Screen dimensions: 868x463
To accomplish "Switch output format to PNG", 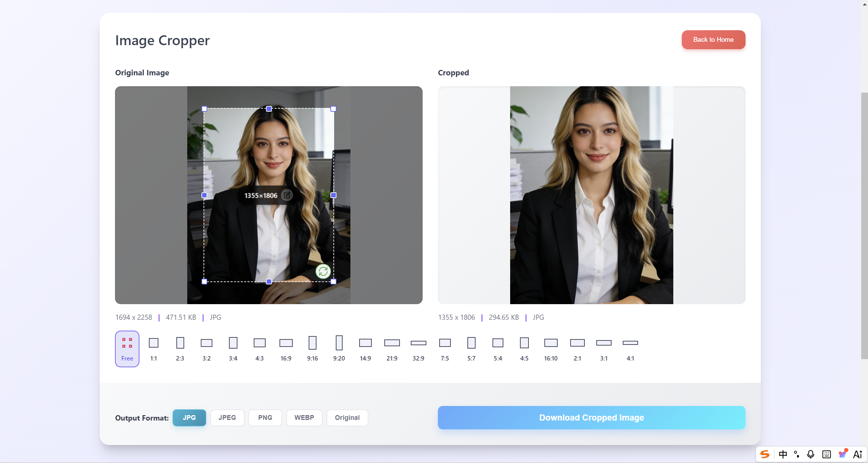I will pos(265,418).
